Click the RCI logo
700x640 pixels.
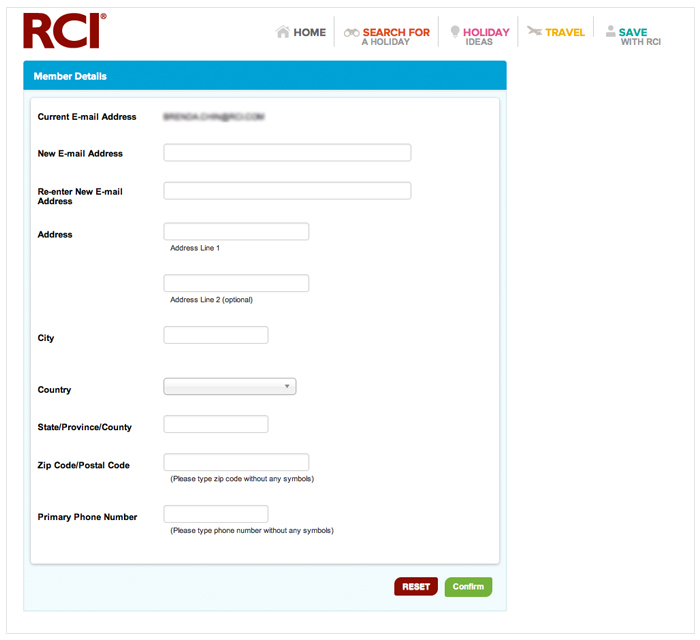click(64, 31)
